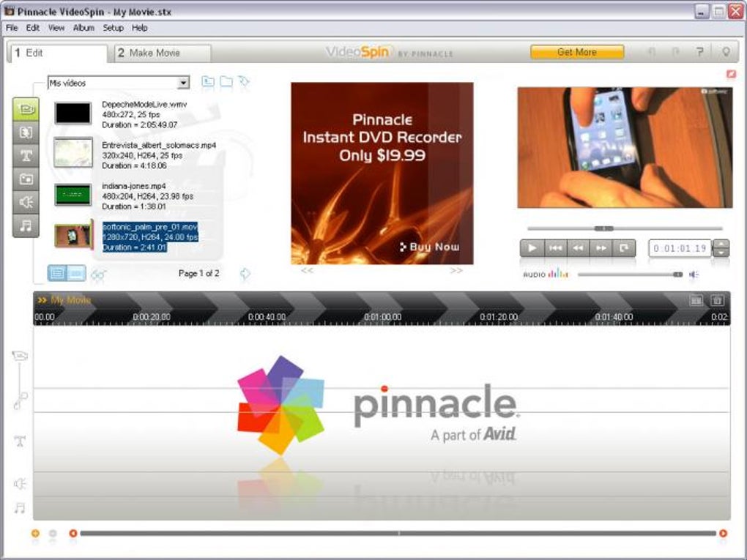Open the Sound Effects album section
The height and width of the screenshot is (560, 747).
pyautogui.click(x=26, y=202)
